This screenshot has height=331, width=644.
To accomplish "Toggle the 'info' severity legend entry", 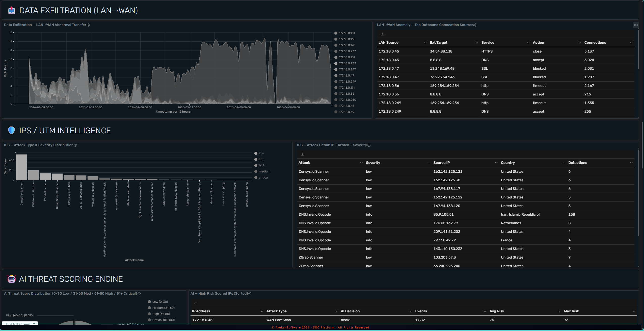I will coord(259,159).
